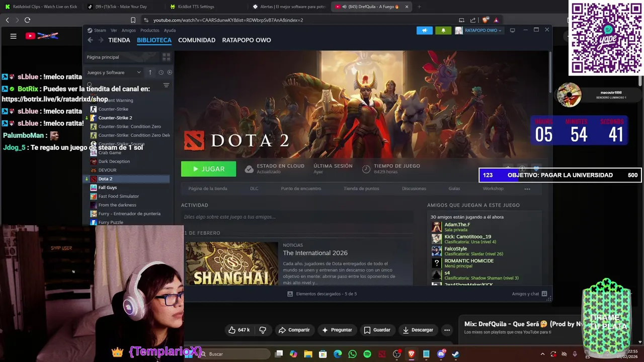This screenshot has height=362, width=644.
Task: Open advanced filter options icon in sidebar
Action: [x=166, y=85]
